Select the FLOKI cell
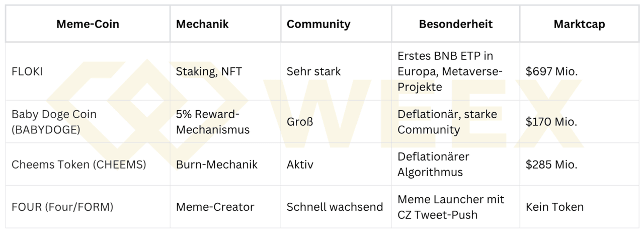Screen dimensions: 644x234 (27, 71)
